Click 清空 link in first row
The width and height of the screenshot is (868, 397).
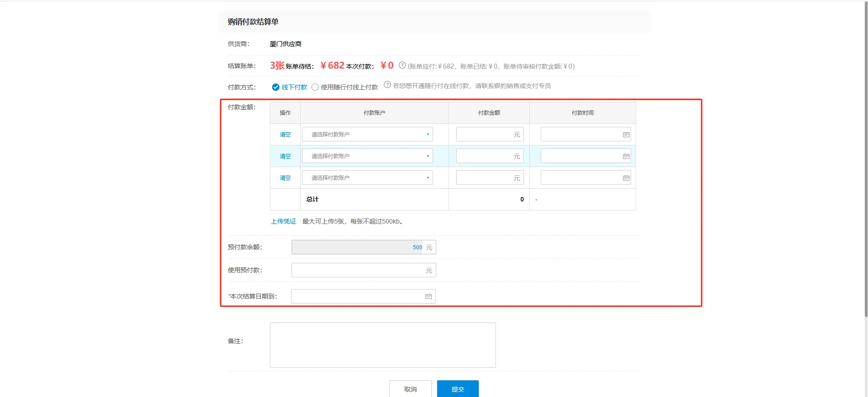[285, 135]
